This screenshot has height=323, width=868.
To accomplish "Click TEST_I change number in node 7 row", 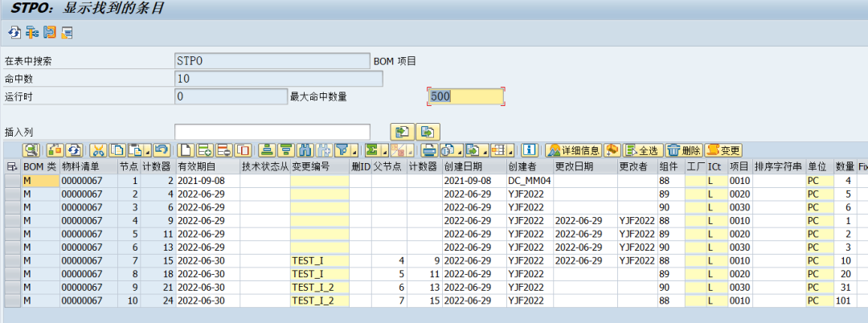I will coord(320,260).
